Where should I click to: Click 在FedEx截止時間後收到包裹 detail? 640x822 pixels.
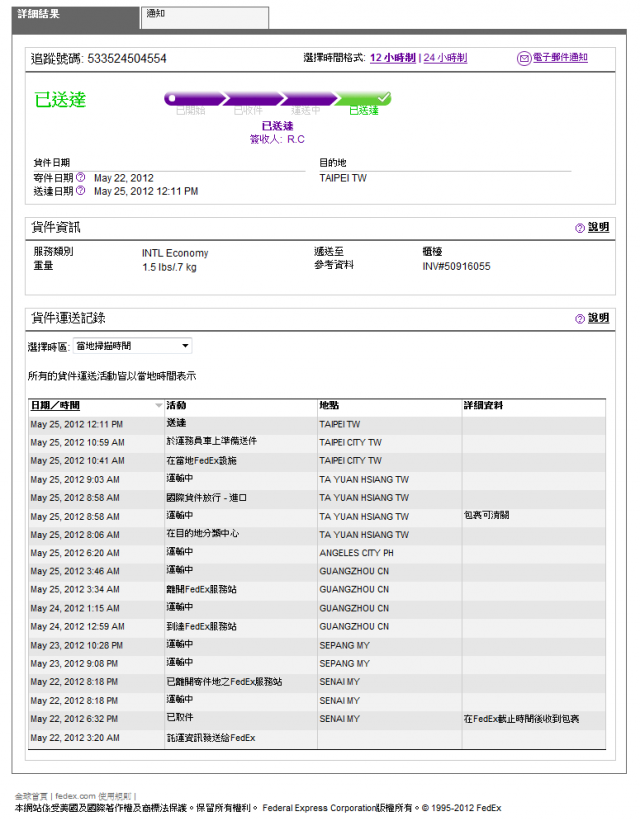point(522,719)
